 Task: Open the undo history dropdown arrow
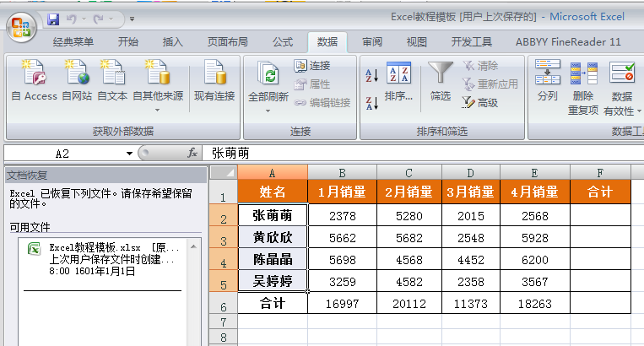click(x=84, y=19)
